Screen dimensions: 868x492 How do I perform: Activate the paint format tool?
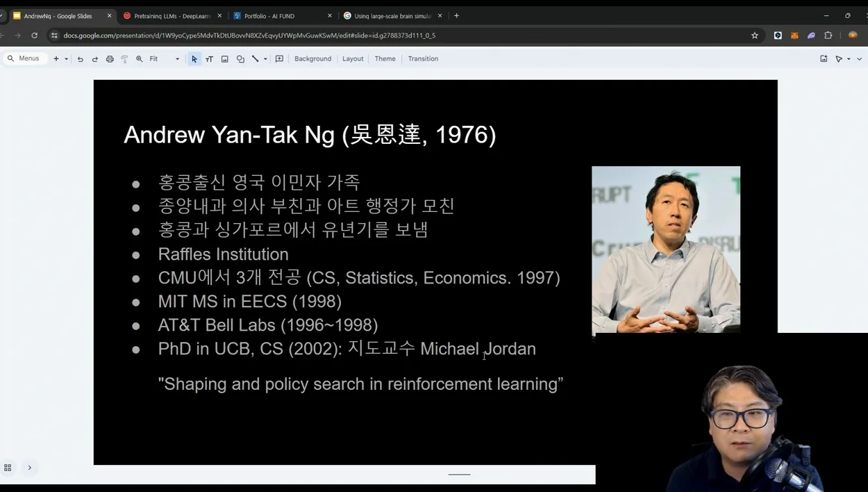click(124, 59)
